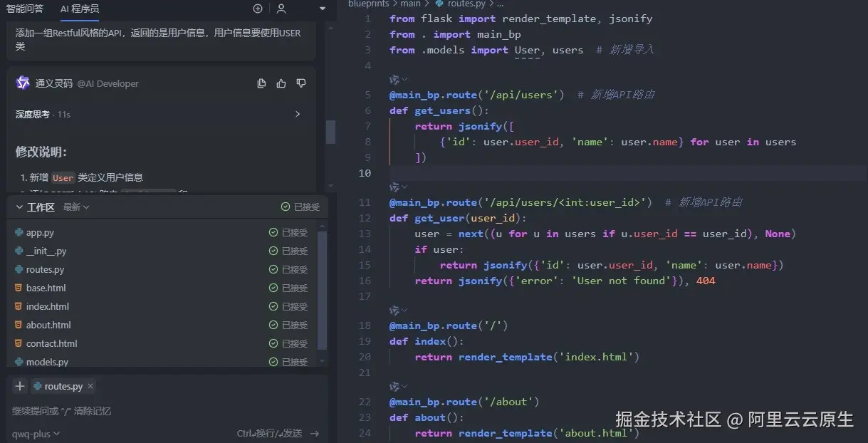
Task: Click the accepted check icon for base.html
Action: tap(273, 288)
